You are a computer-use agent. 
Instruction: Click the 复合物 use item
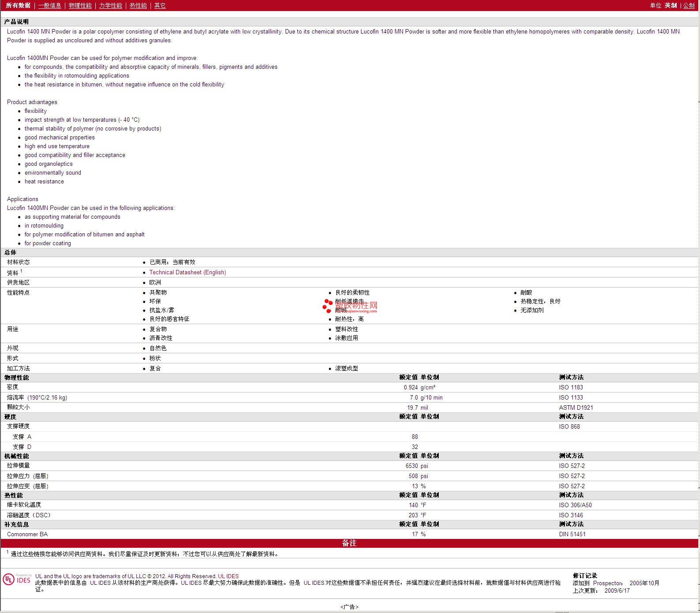(158, 329)
